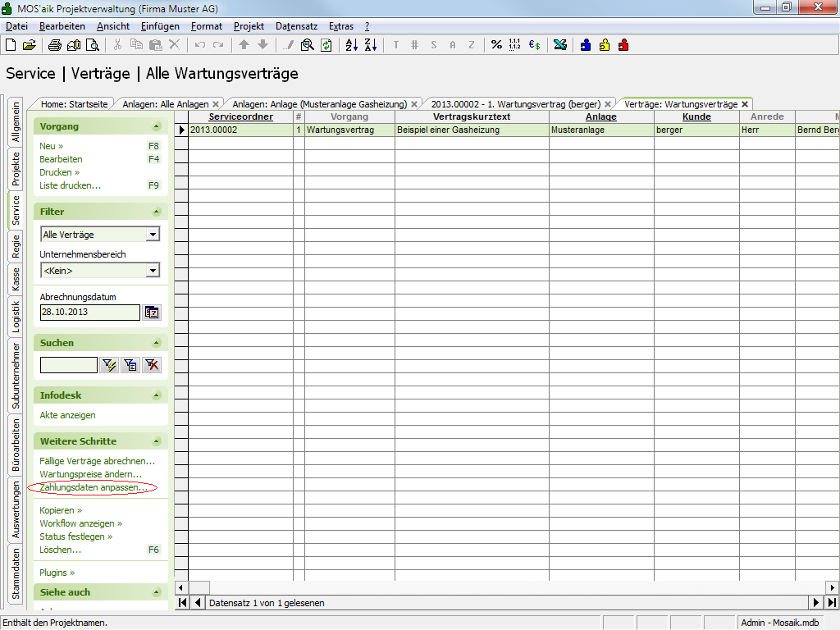This screenshot has height=630, width=840.
Task: Click the red person toolbar icon
Action: coord(623,45)
